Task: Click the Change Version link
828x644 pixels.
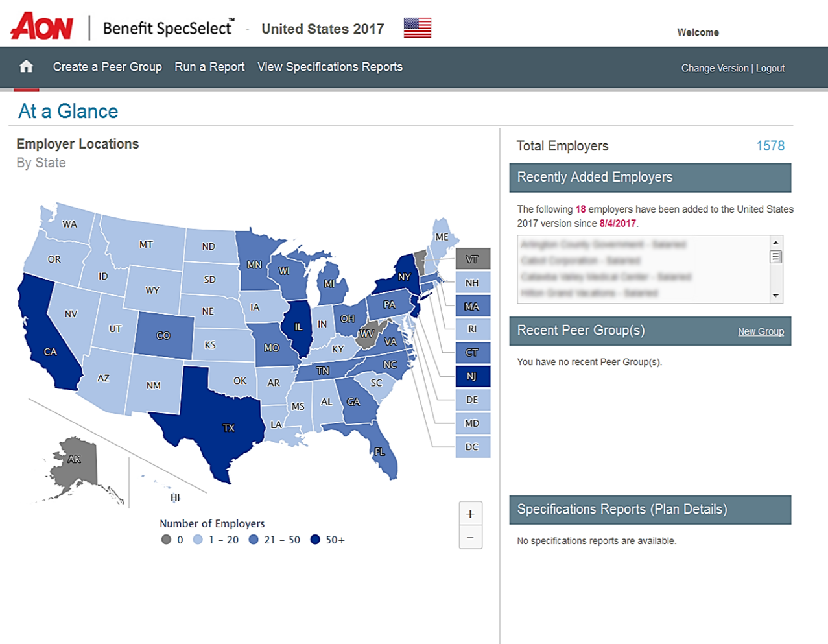Action: coord(715,68)
